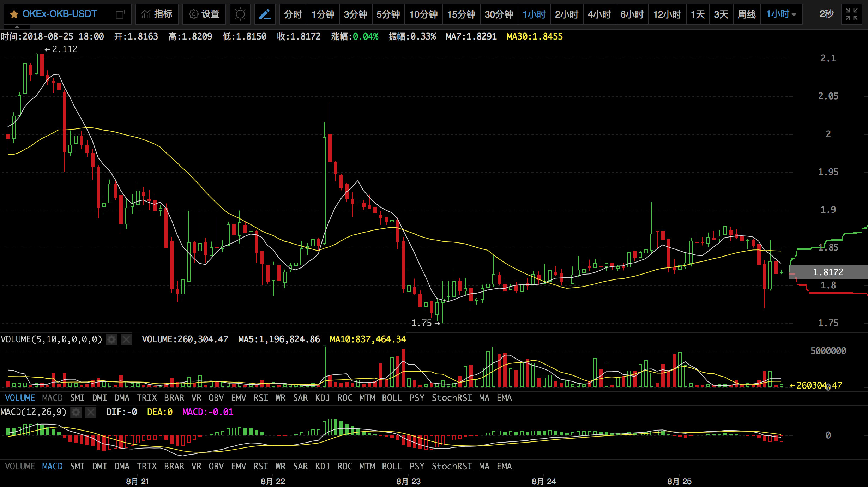This screenshot has height=487, width=868.
Task: Close the MACD indicator panel
Action: 91,412
